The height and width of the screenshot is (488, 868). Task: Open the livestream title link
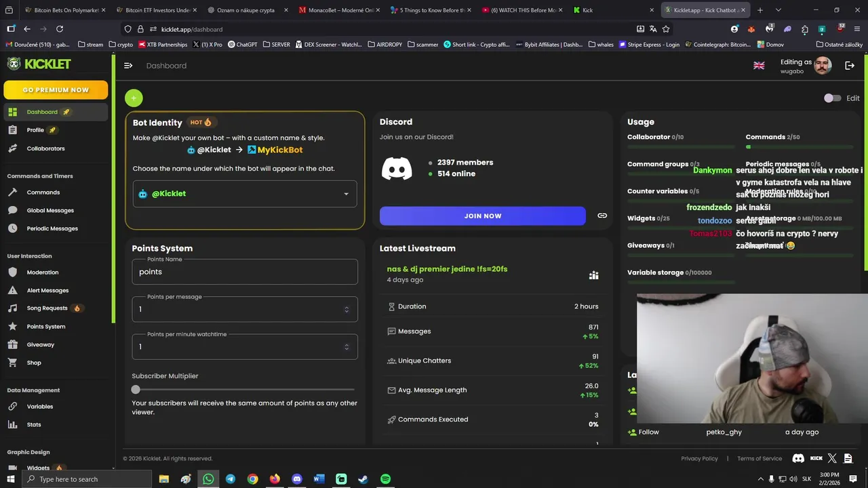447,269
